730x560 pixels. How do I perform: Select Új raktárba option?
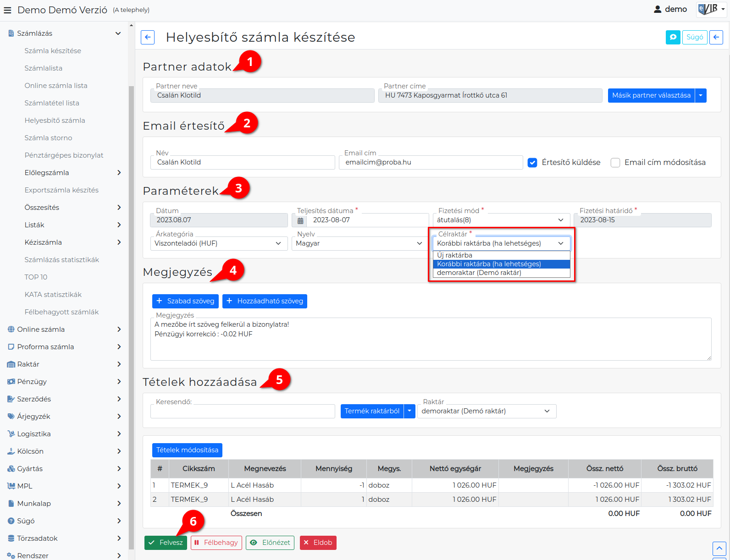[x=501, y=256]
